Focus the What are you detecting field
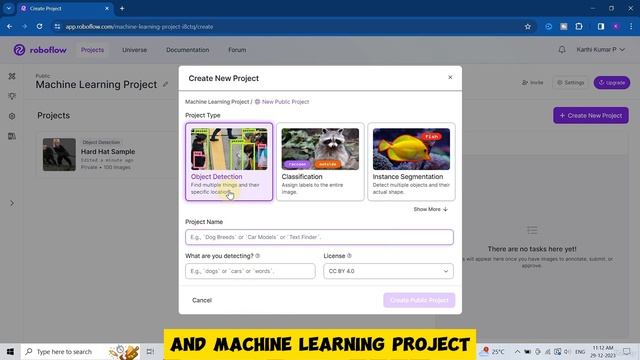 click(x=250, y=271)
